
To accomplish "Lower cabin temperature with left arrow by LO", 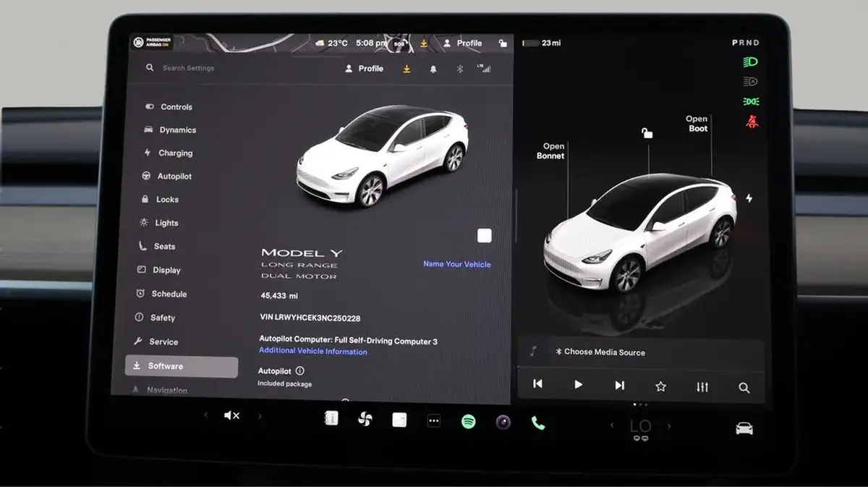I will [612, 425].
